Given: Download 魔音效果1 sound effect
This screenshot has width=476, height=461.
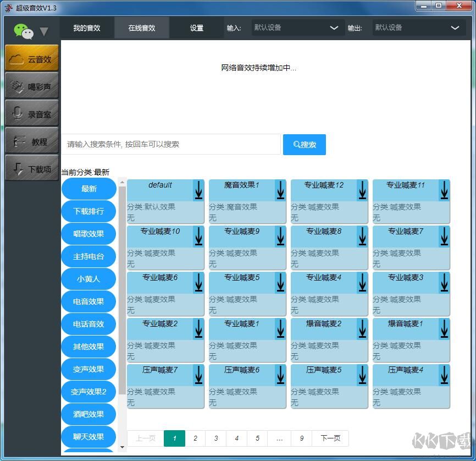Looking at the screenshot, I should (280, 190).
